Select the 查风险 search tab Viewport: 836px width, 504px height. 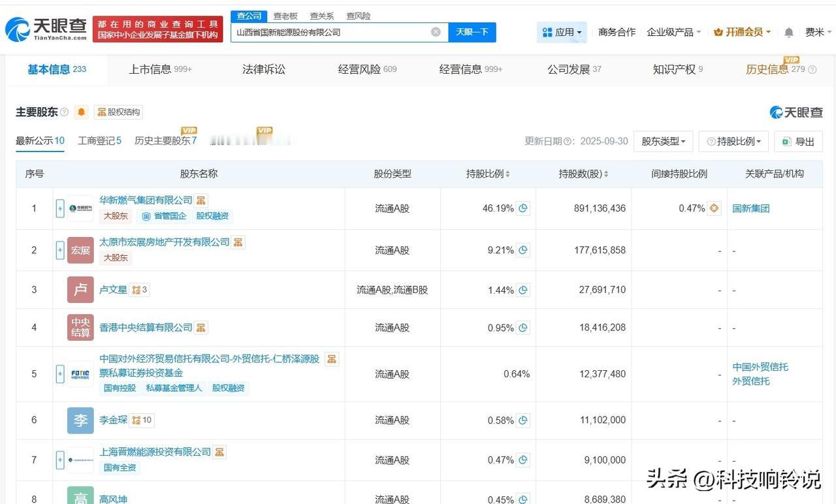click(x=359, y=16)
